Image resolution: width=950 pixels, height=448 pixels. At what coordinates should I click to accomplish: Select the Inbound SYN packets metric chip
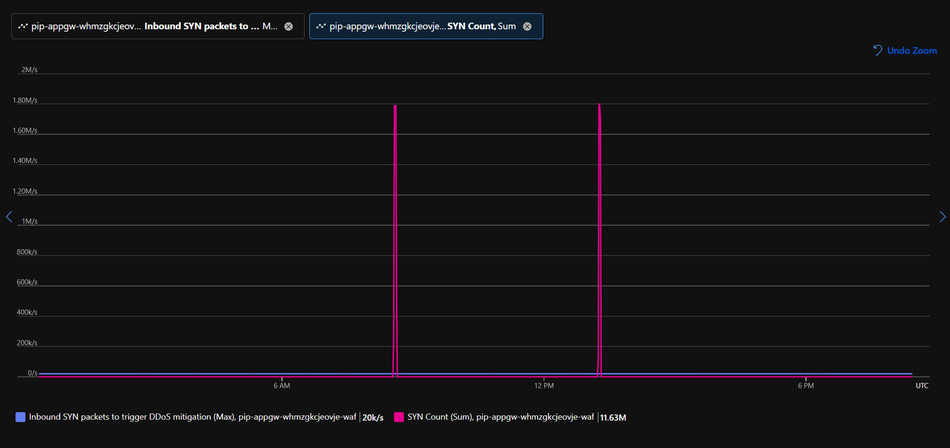pyautogui.click(x=158, y=26)
